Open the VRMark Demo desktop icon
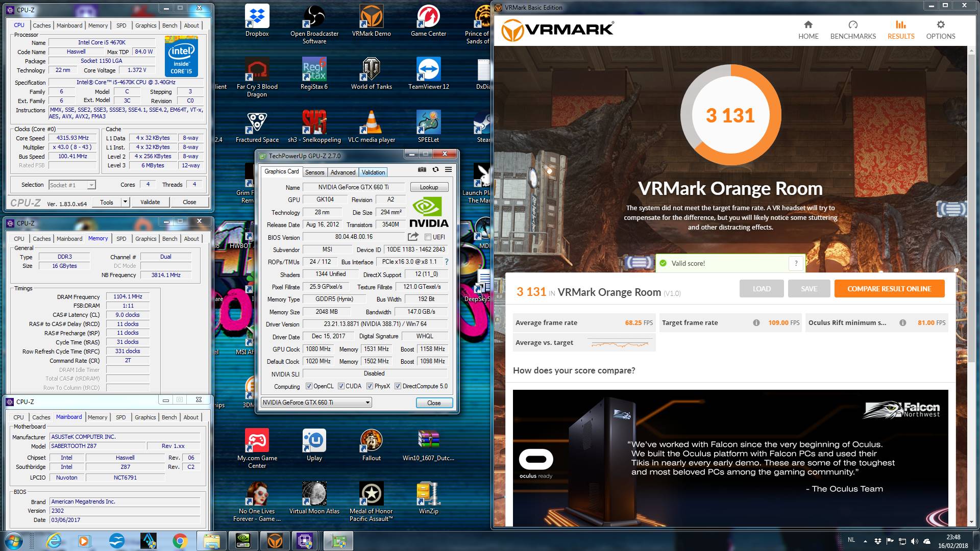 click(371, 20)
